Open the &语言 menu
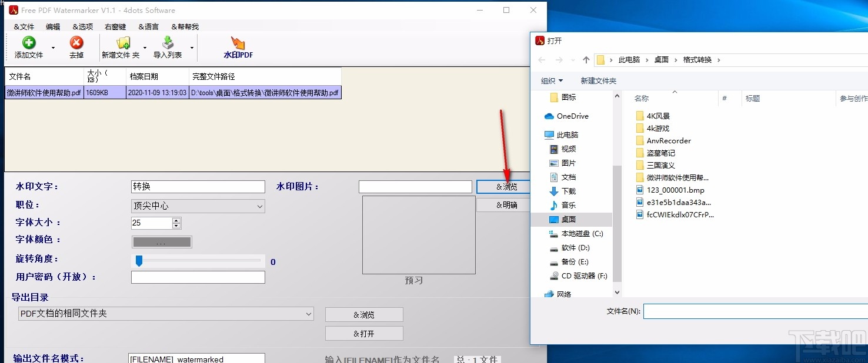Image resolution: width=868 pixels, height=363 pixels. tap(149, 26)
